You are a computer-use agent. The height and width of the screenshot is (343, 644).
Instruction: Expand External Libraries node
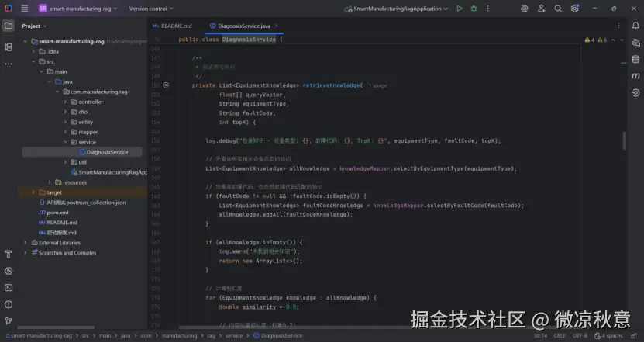(x=26, y=243)
